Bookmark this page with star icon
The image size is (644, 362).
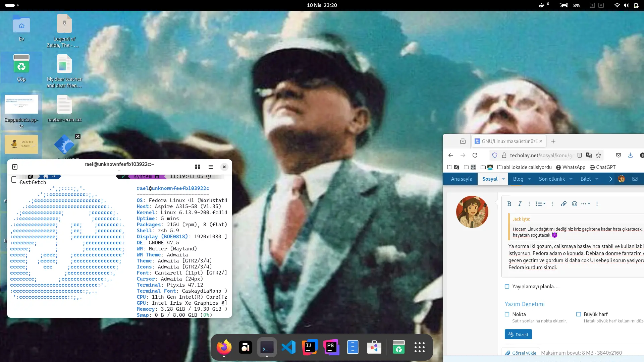[598, 155]
